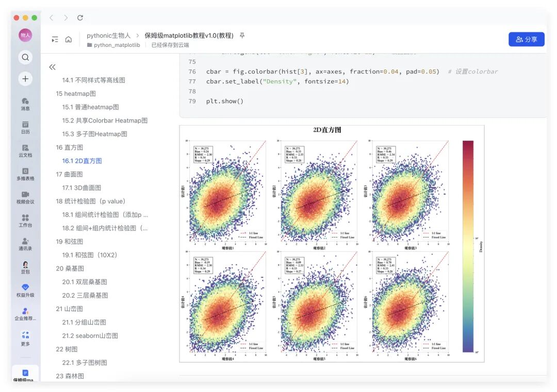This screenshot has width=557, height=392.
Task: Jump to 15.2 共享Colorbar Heatmap图
Action: point(105,121)
